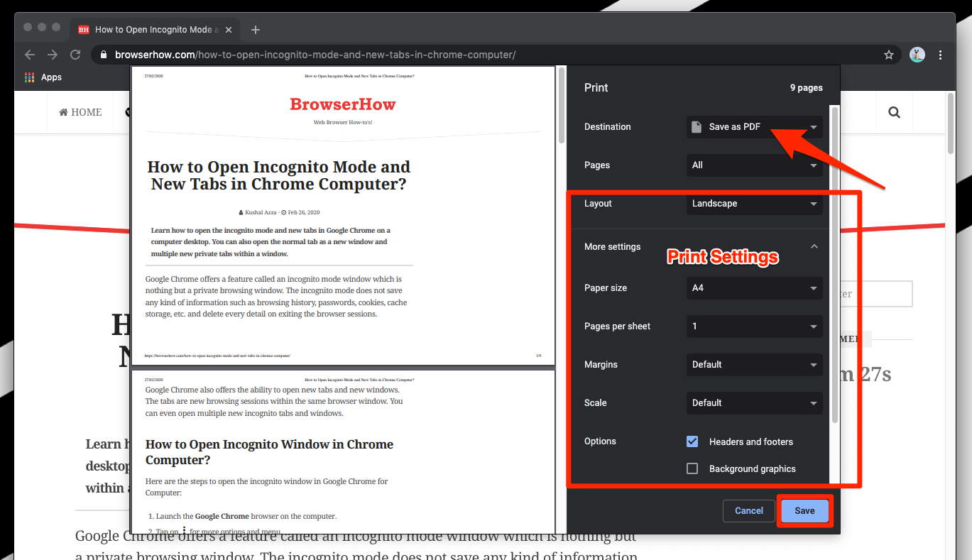Image resolution: width=972 pixels, height=560 pixels.
Task: Click the browser page vertical scrollbar
Action: [951, 122]
